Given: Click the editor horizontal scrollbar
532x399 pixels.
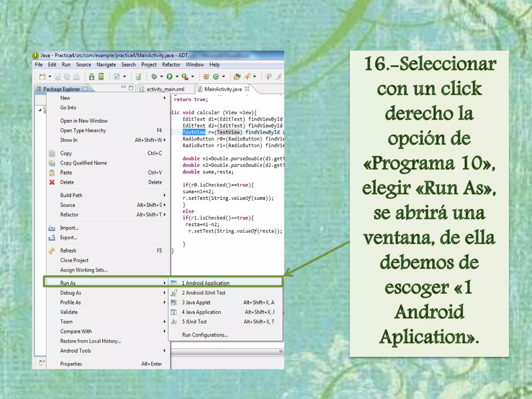Looking at the screenshot, I should (227, 352).
